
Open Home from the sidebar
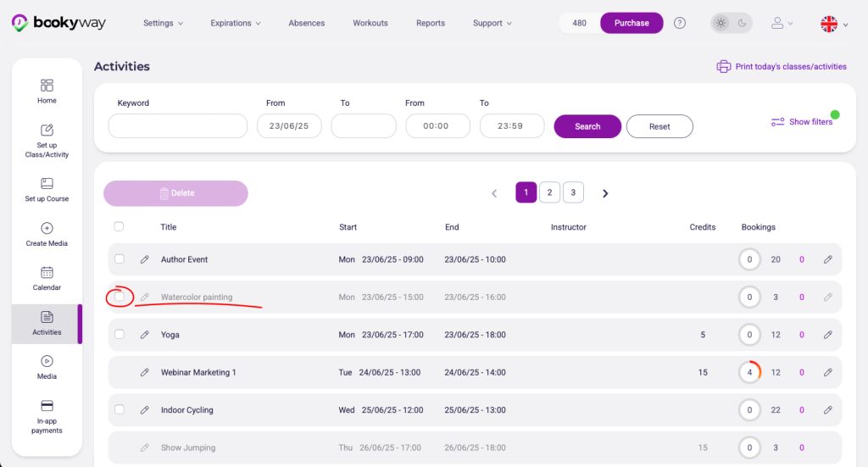47,91
